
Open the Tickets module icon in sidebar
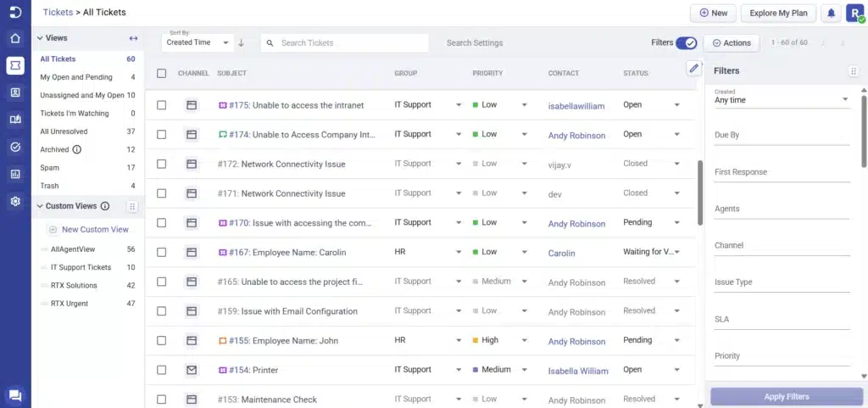point(15,65)
